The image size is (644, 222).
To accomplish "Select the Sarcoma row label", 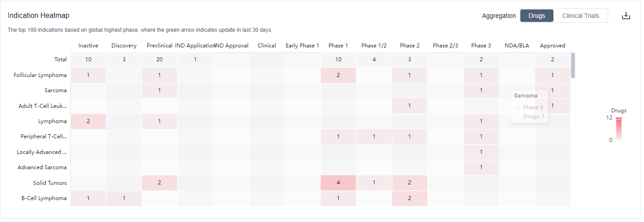I will coord(56,90).
